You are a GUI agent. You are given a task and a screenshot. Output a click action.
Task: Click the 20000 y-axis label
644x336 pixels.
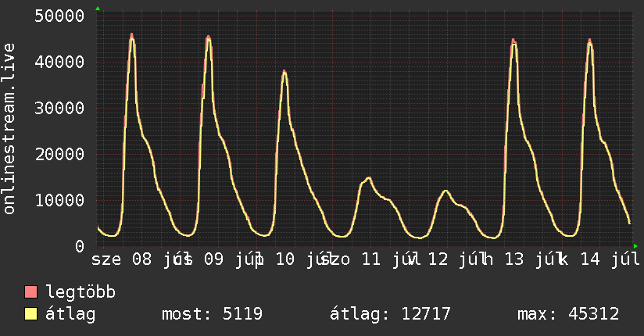pyautogui.click(x=59, y=154)
